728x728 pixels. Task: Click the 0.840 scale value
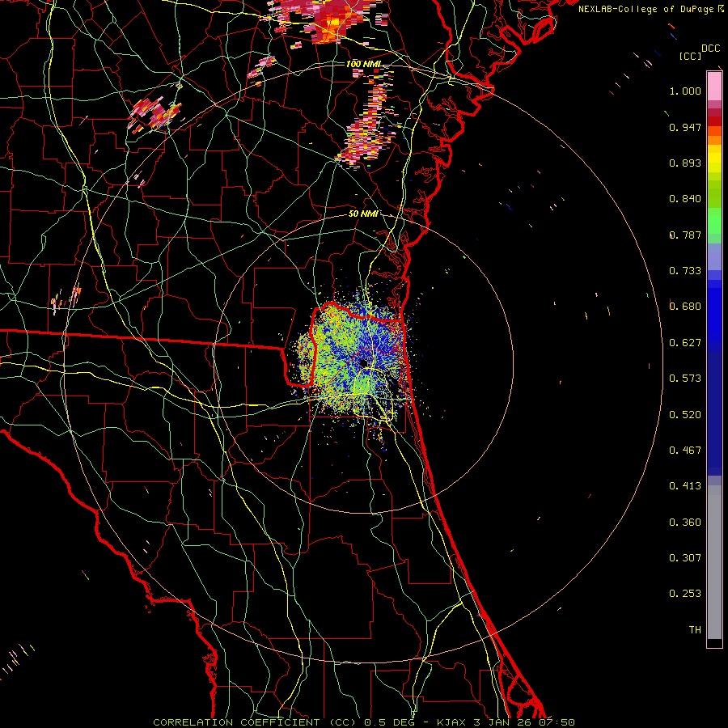coord(685,199)
